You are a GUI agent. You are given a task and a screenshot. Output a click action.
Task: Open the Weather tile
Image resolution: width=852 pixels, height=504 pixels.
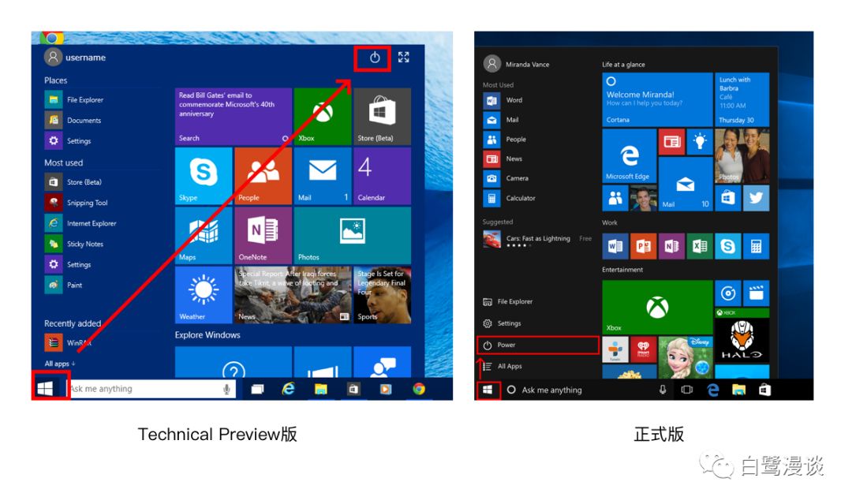[204, 295]
